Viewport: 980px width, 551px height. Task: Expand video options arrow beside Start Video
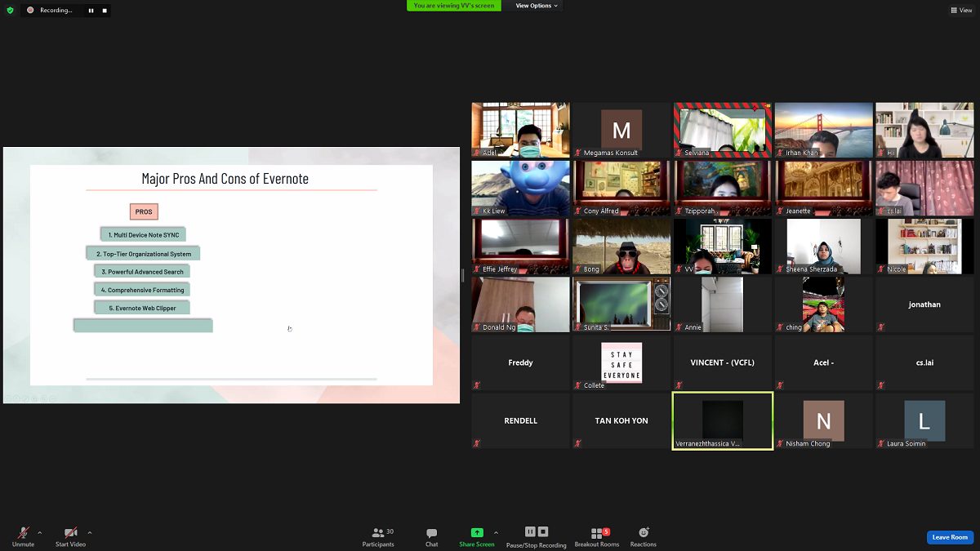pos(90,533)
